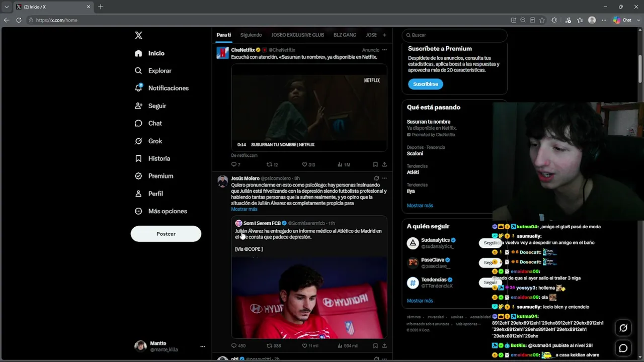Viewport: 644px width, 362px height.
Task: Open the account switcher menu for Mantto
Action: (x=203, y=346)
